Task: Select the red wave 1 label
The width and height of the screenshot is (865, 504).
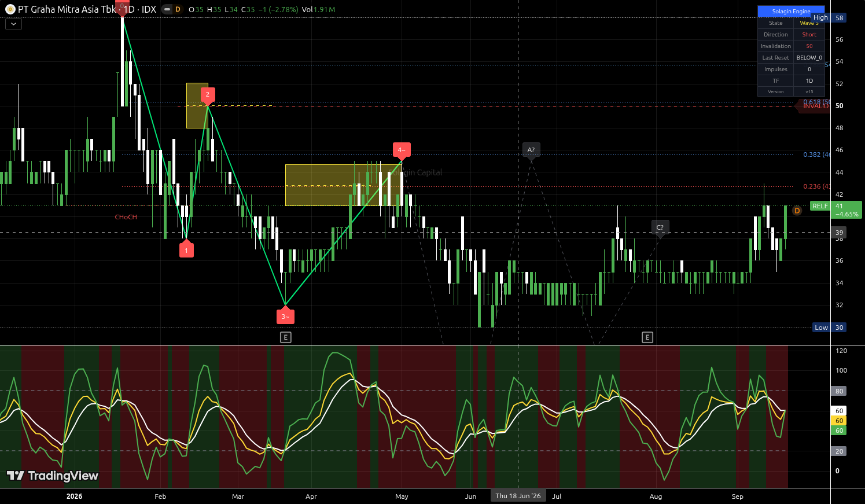Action: (x=186, y=249)
